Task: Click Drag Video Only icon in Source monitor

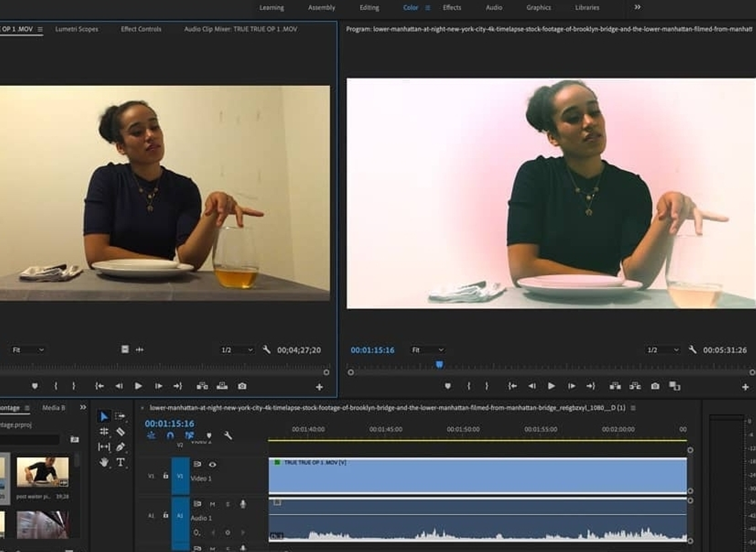Action: tap(125, 349)
